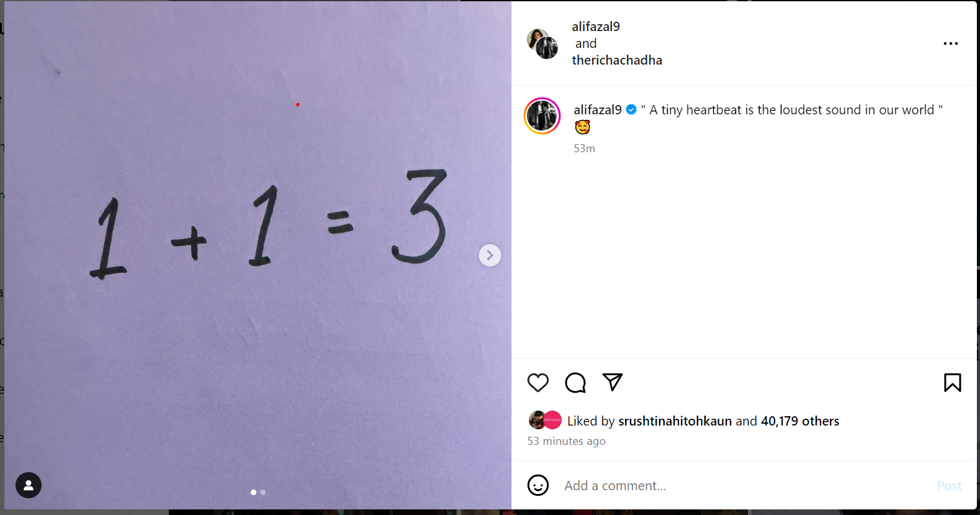Image resolution: width=980 pixels, height=515 pixels.
Task: Select the second carousel dot indicator
Action: (x=263, y=492)
